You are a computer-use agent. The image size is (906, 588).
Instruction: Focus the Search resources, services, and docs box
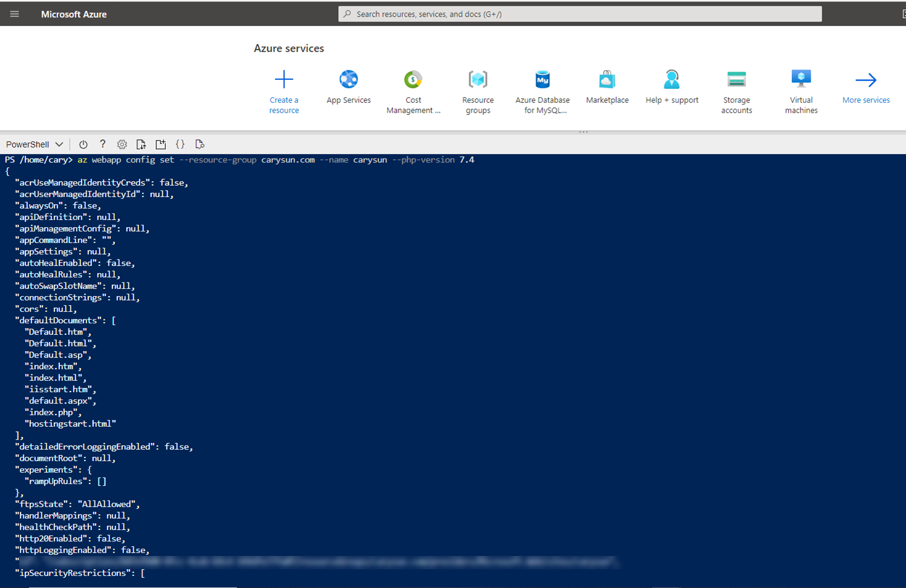[x=579, y=14]
